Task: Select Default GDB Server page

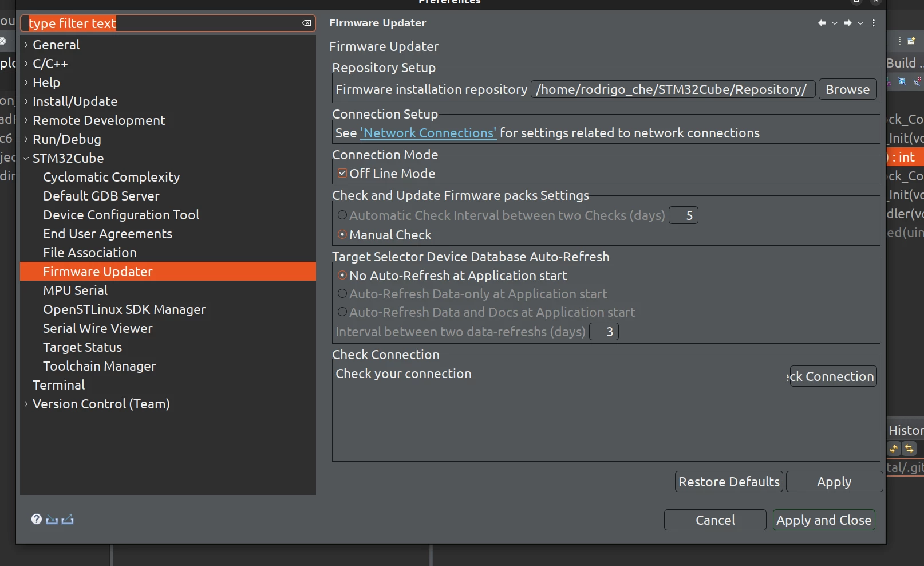Action: pyautogui.click(x=101, y=196)
